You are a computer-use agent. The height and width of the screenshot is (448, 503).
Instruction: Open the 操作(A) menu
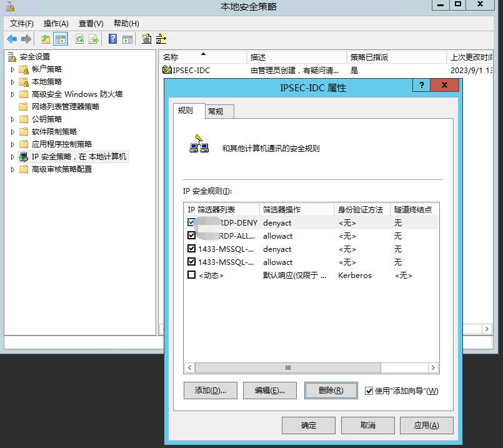(56, 23)
